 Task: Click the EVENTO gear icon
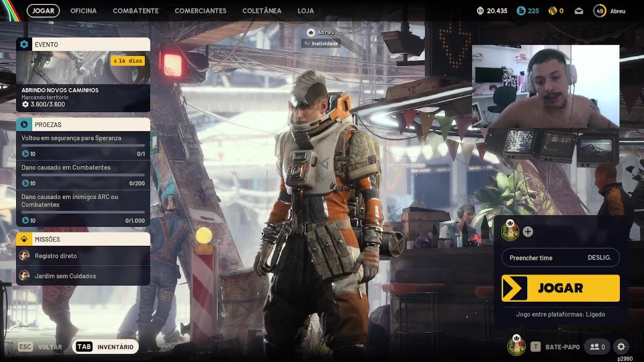coord(24,44)
